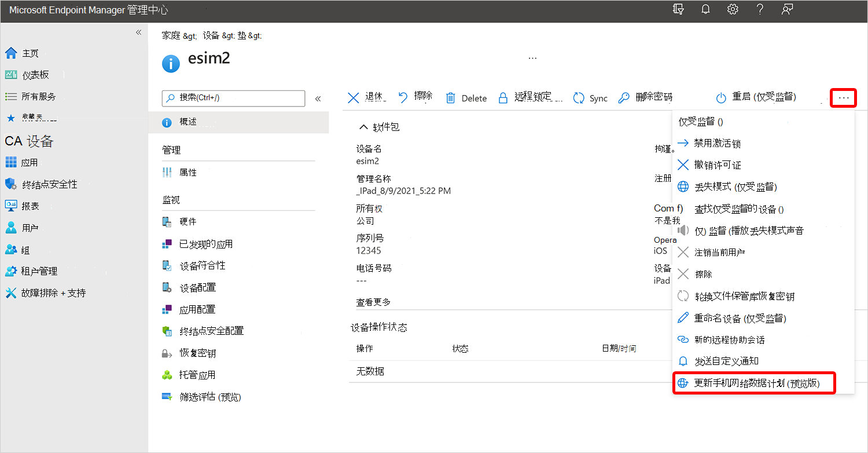The image size is (868, 453).
Task: Click the serial number value 12345
Action: [369, 251]
